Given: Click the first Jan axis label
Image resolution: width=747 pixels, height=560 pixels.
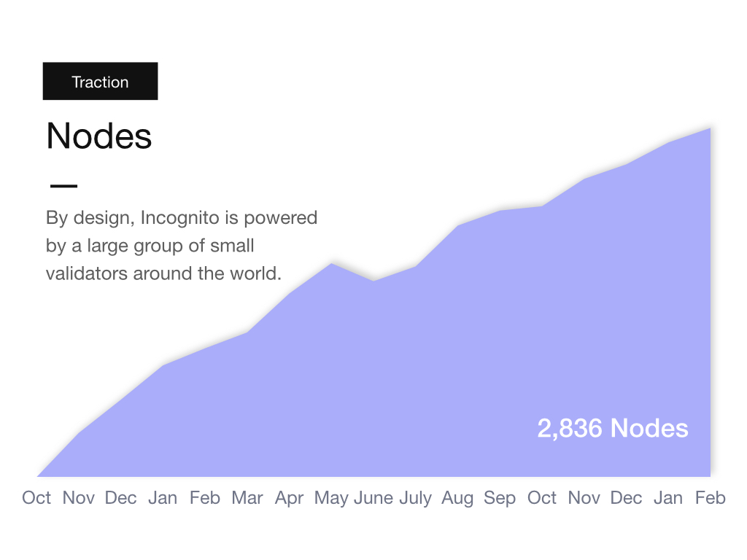Looking at the screenshot, I should pos(163,497).
